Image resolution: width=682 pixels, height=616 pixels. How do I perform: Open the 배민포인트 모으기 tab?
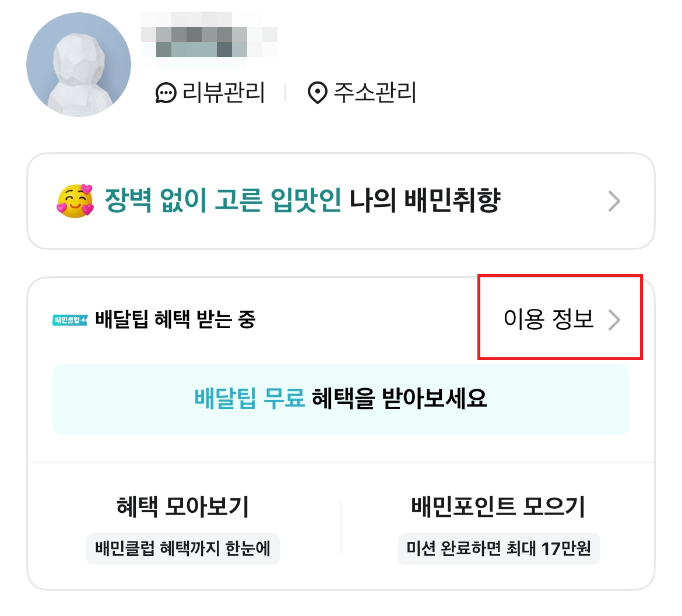click(498, 506)
